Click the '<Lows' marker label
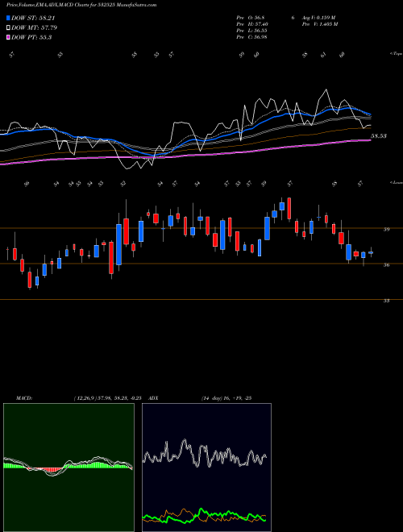Viewport: 403px width, 532px height. [396, 182]
